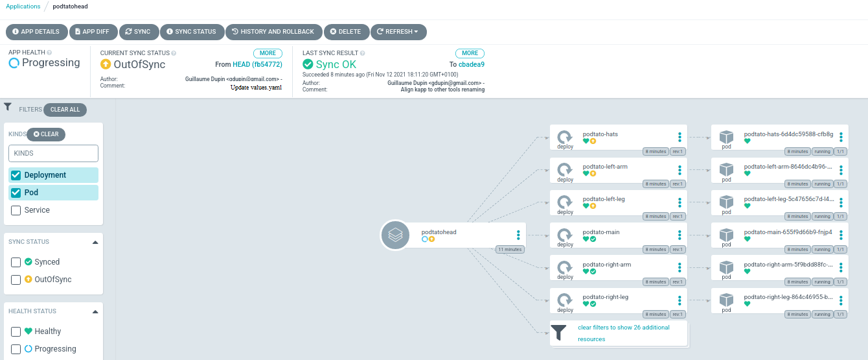Enable the Service kind checkbox
868x360 pixels.
tap(16, 210)
